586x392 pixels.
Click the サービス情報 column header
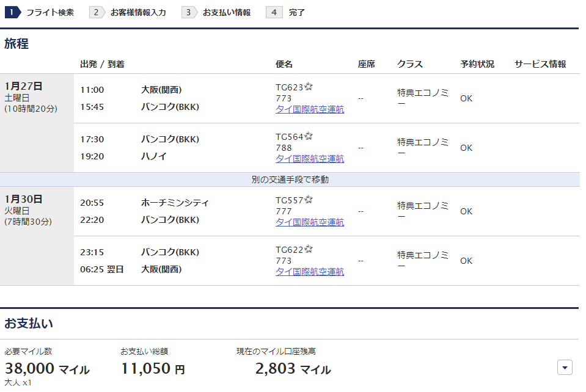click(x=540, y=64)
